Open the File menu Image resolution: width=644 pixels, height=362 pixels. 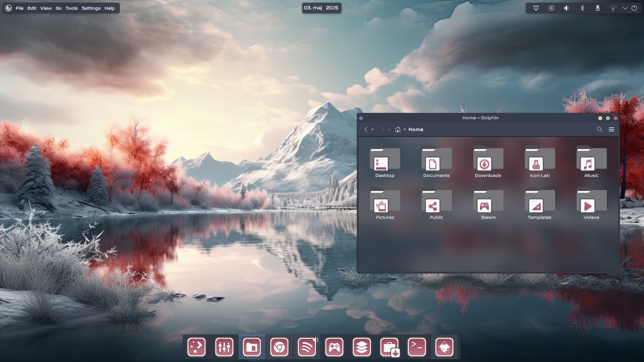(19, 8)
